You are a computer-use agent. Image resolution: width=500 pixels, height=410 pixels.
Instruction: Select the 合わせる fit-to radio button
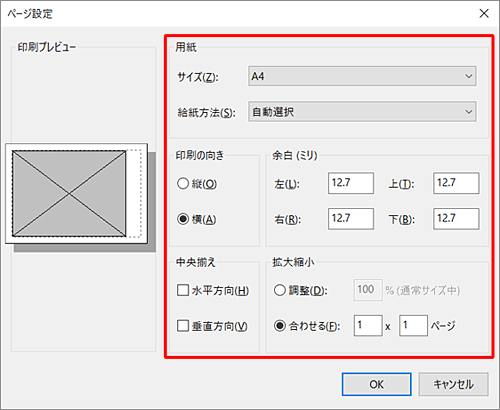pyautogui.click(x=280, y=326)
